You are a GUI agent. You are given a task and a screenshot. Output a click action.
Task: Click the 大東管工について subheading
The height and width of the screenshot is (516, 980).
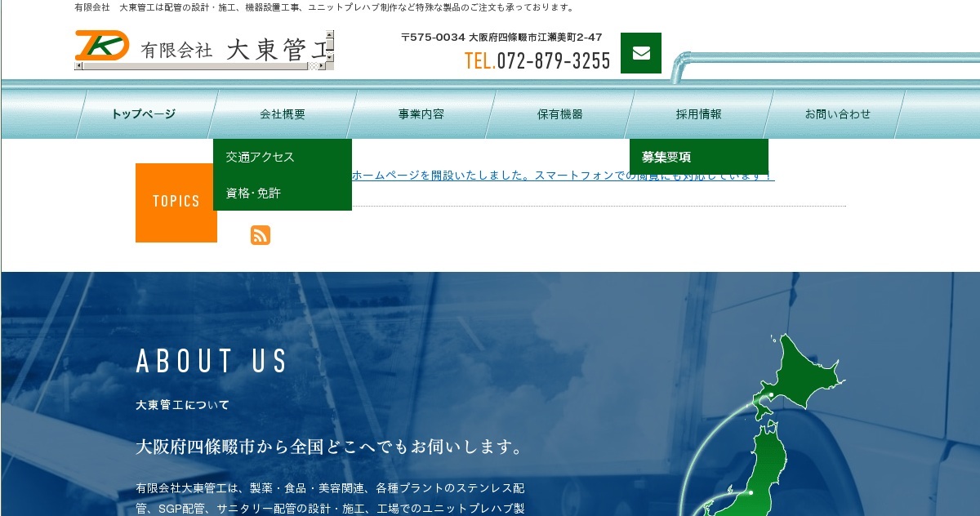[183, 405]
